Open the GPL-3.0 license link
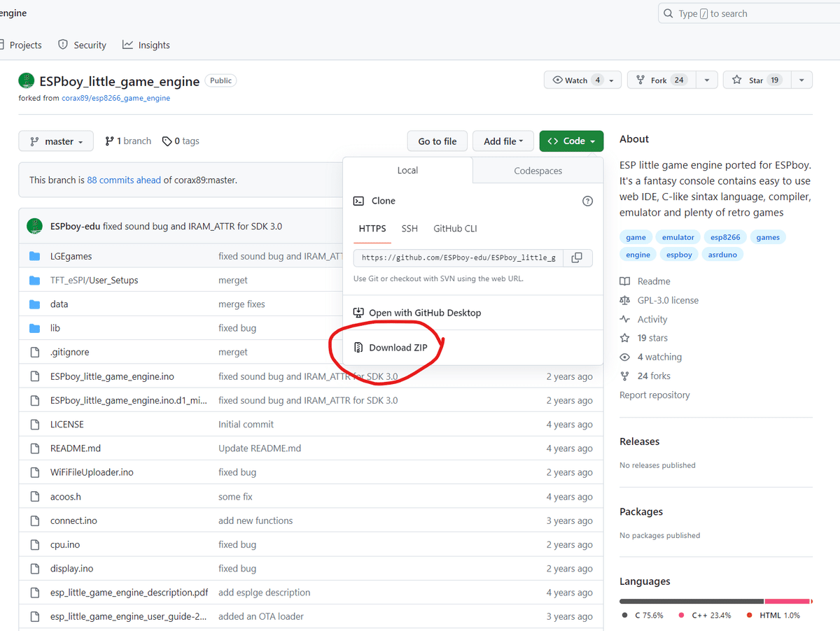Screen dimensions: 840x631 (659, 300)
